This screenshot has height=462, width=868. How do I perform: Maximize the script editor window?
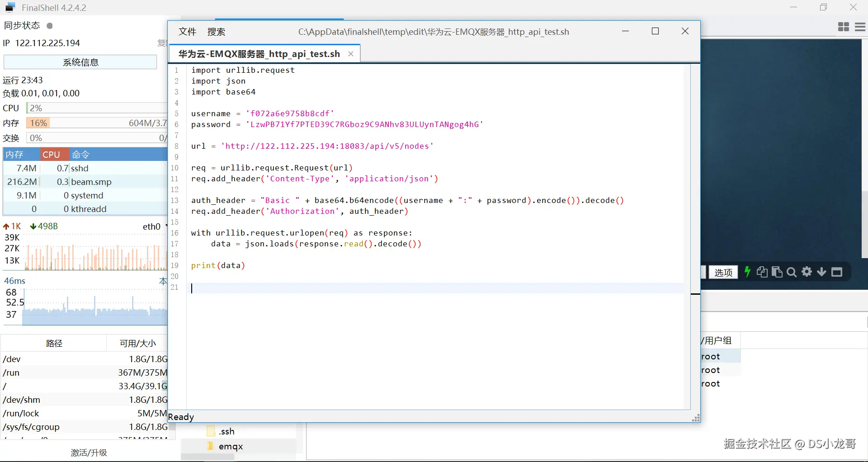click(x=655, y=31)
